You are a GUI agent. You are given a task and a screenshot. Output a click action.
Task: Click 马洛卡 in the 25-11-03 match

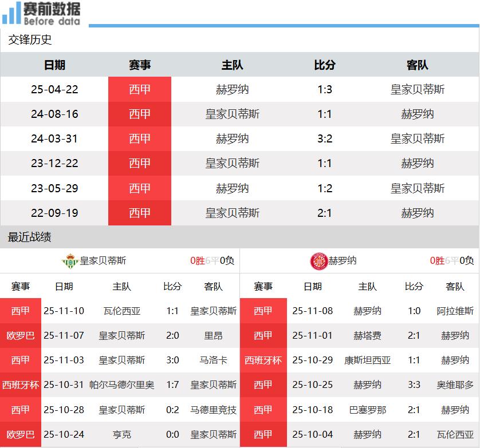click(214, 360)
